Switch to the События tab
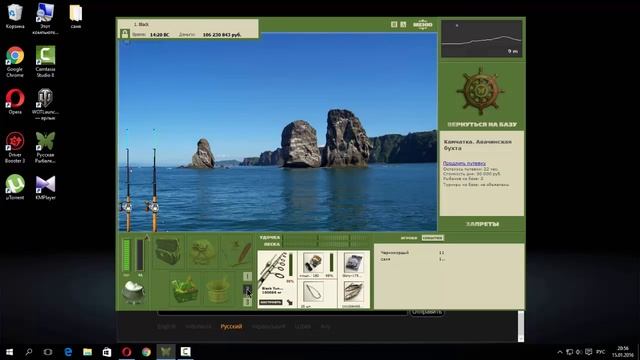 click(x=433, y=238)
